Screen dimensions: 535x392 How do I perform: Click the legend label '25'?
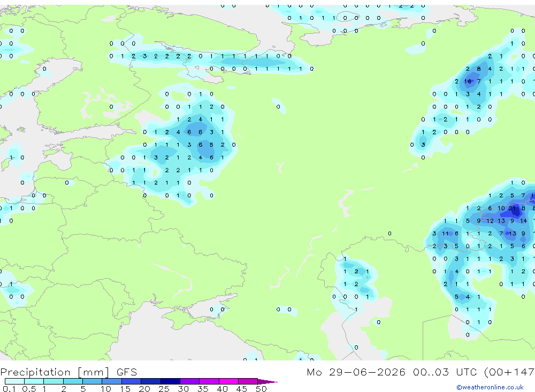pyautogui.click(x=164, y=389)
